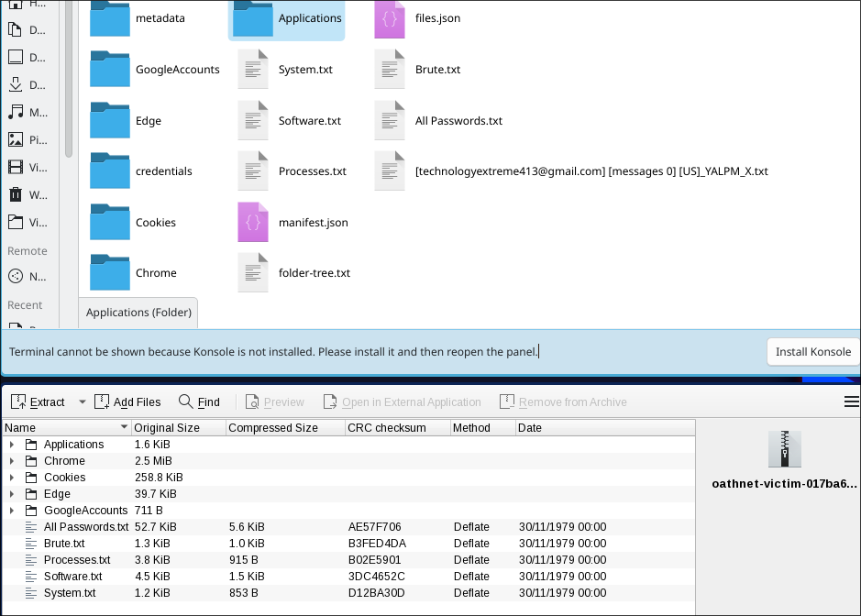Image resolution: width=861 pixels, height=616 pixels.
Task: Sort by the Name column header
Action: [x=66, y=428]
